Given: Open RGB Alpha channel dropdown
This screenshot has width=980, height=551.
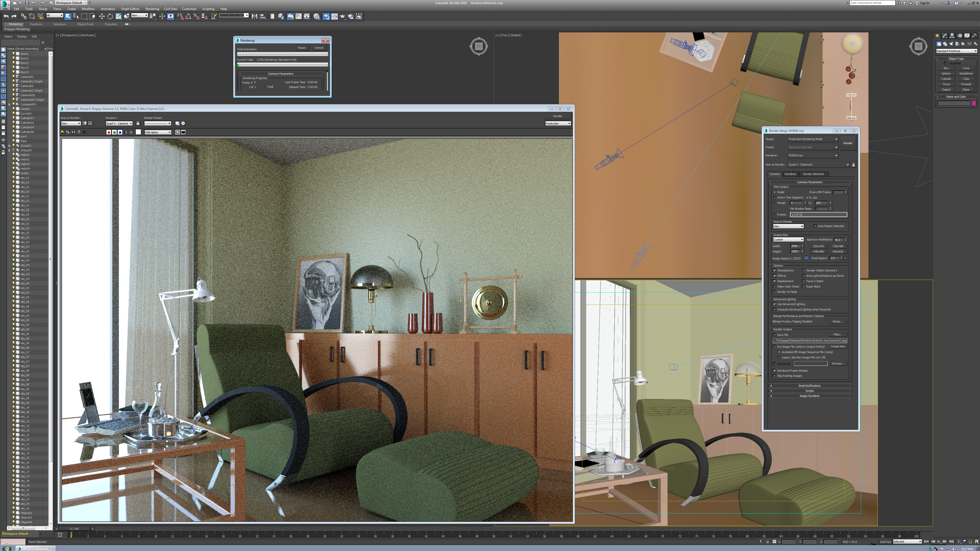Looking at the screenshot, I should coord(157,132).
